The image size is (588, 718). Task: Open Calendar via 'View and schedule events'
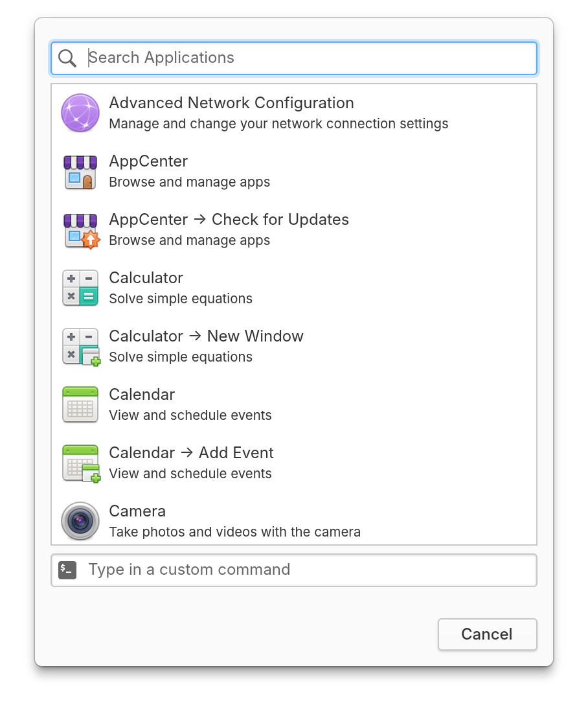190,415
